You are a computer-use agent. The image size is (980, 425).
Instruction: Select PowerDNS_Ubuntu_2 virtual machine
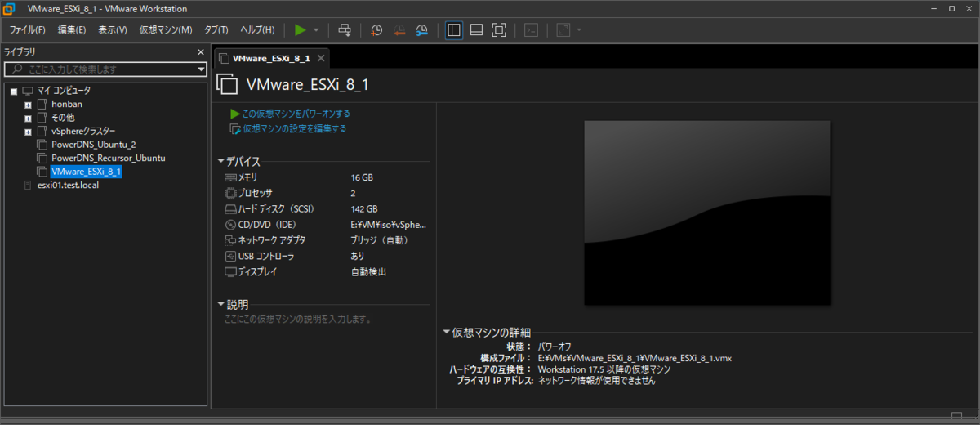click(x=93, y=145)
